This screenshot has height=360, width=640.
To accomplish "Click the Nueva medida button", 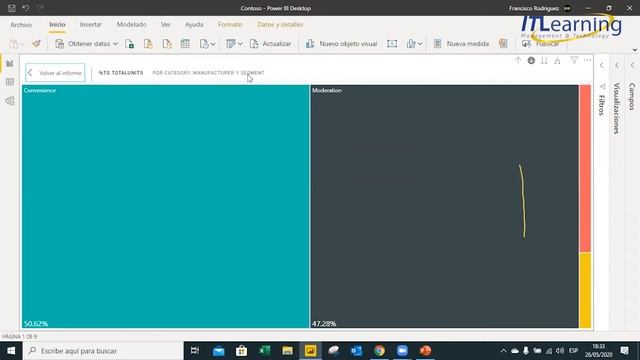I will [x=461, y=44].
